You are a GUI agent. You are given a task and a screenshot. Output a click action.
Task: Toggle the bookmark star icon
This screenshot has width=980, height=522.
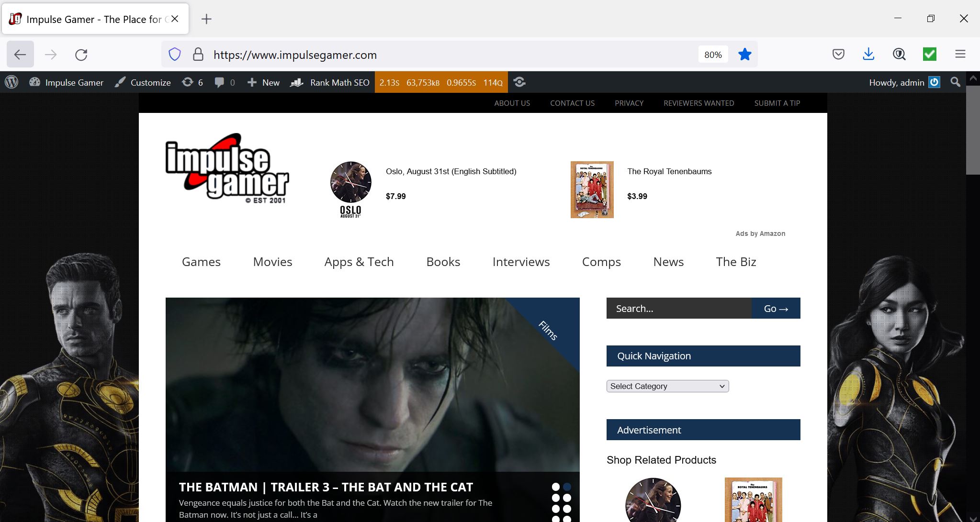[745, 55]
